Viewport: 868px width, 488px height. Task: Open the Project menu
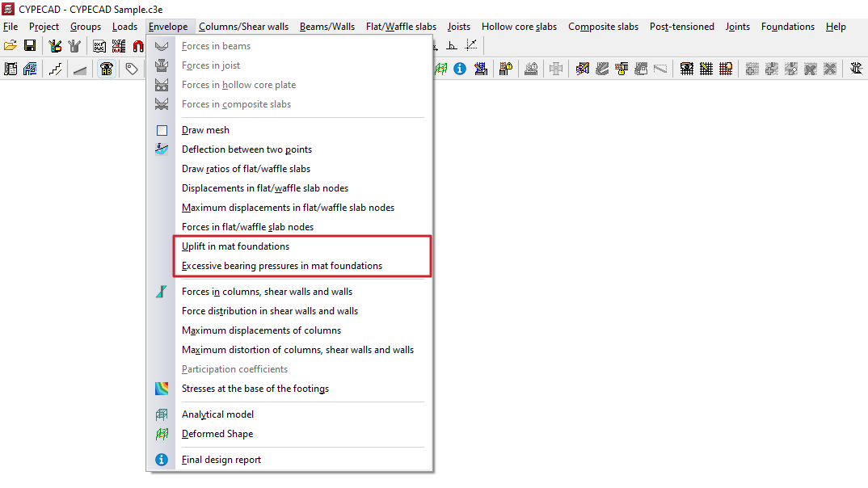point(44,27)
